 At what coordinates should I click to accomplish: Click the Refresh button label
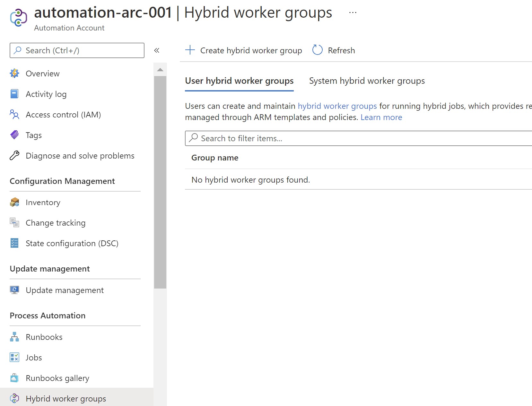pyautogui.click(x=341, y=50)
